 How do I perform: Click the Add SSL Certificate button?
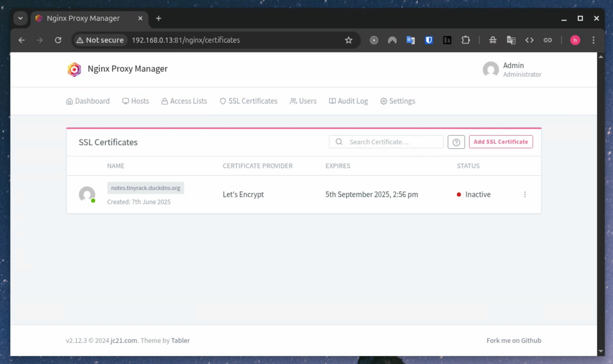coord(501,142)
